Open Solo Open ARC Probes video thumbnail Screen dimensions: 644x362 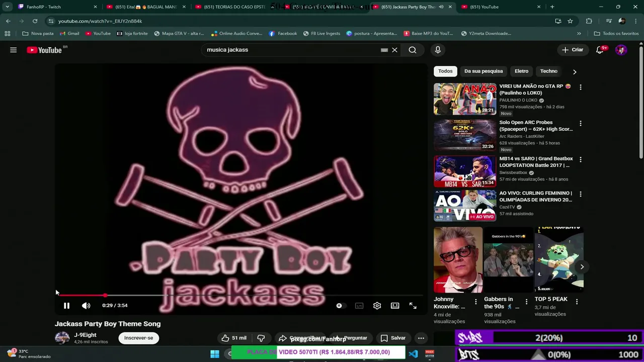[465, 135]
